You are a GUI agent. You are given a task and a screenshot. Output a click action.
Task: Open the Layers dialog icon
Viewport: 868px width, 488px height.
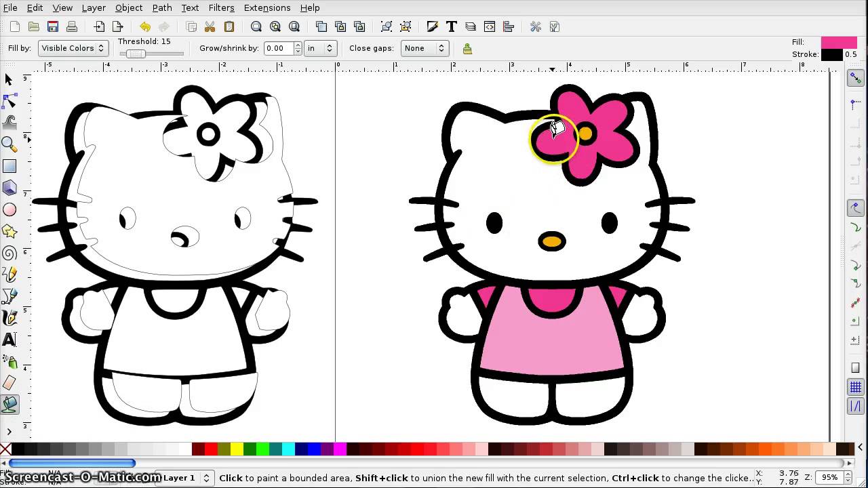coord(471,27)
